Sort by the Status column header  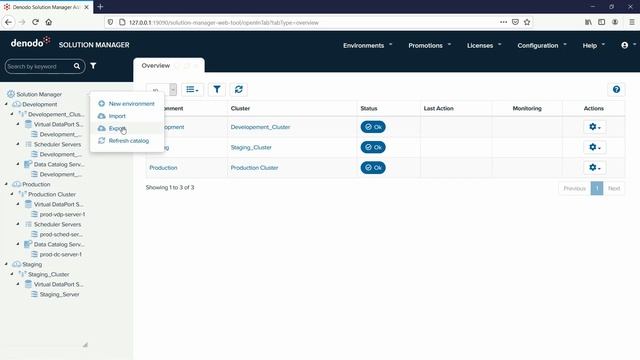(369, 108)
